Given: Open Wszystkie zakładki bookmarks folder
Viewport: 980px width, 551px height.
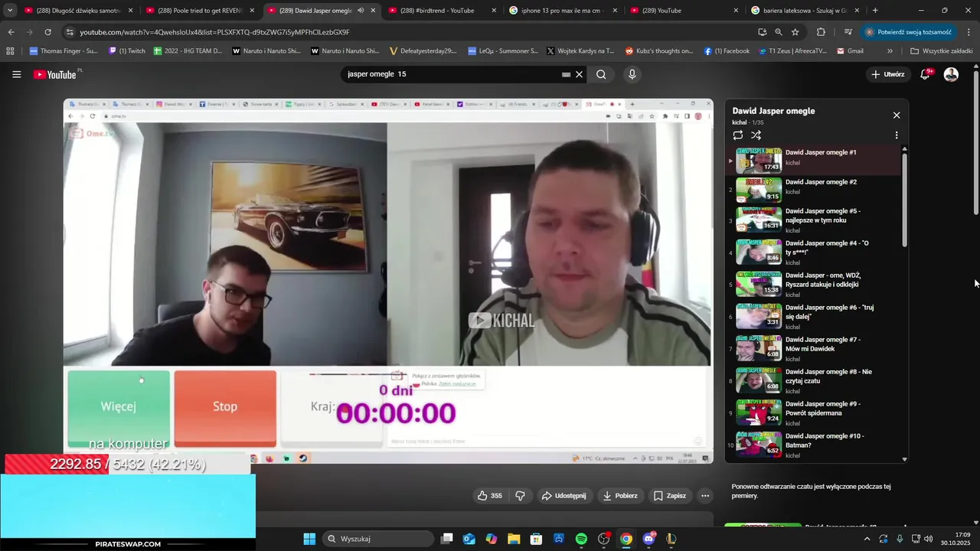Looking at the screenshot, I should coord(942,51).
